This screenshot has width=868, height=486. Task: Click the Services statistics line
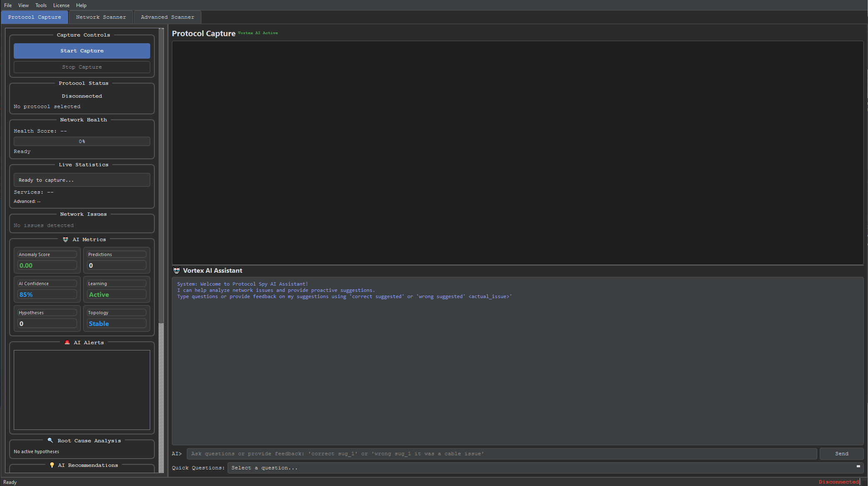click(34, 192)
